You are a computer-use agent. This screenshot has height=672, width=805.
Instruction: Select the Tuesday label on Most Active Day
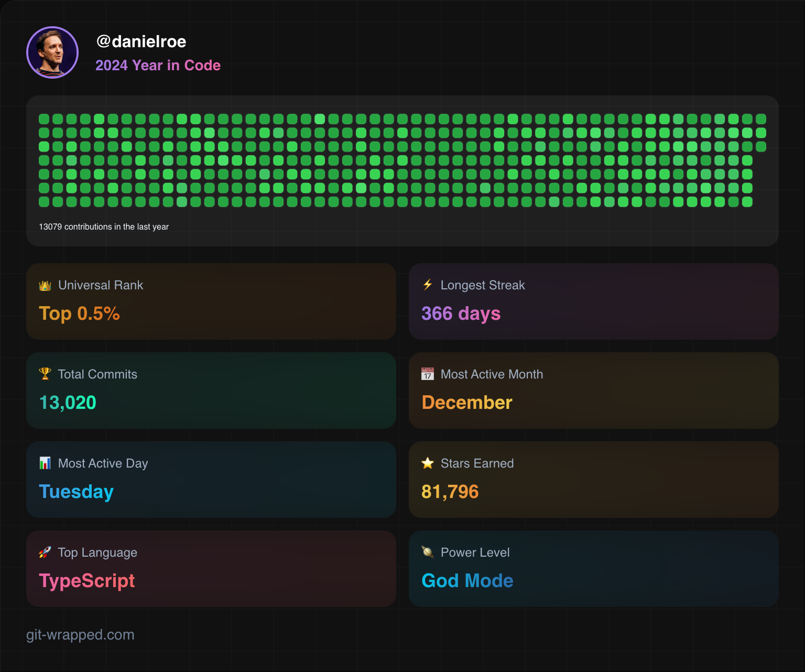(x=76, y=492)
